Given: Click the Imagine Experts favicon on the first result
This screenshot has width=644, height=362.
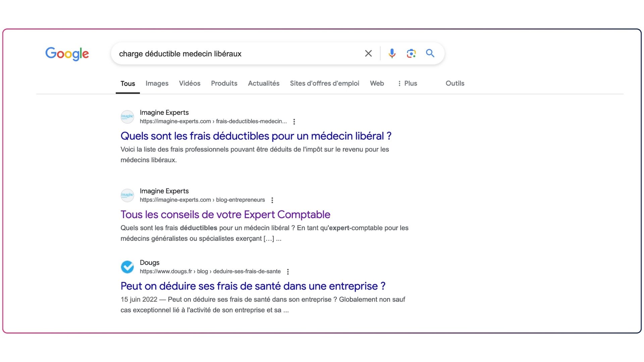Looking at the screenshot, I should (127, 117).
